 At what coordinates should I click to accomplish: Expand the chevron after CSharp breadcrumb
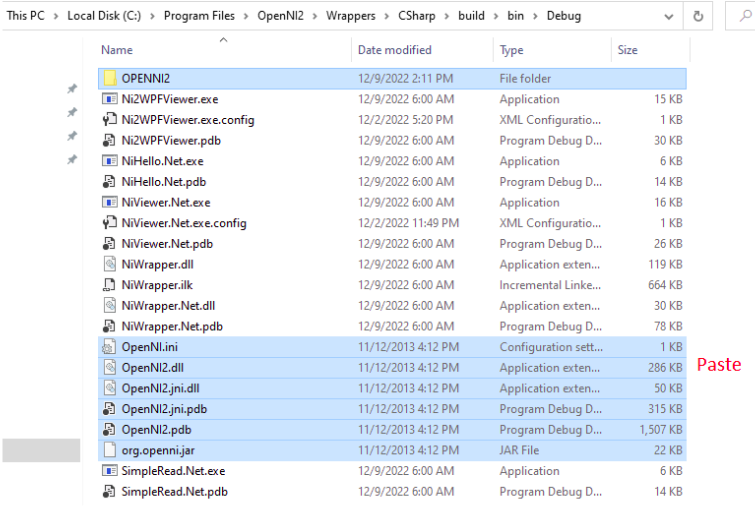click(x=447, y=16)
